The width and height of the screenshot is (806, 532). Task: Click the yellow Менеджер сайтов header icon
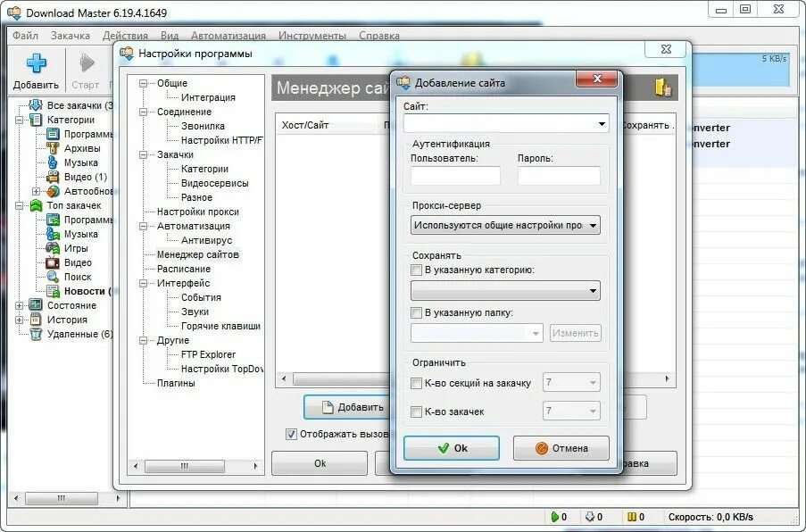coord(663,87)
